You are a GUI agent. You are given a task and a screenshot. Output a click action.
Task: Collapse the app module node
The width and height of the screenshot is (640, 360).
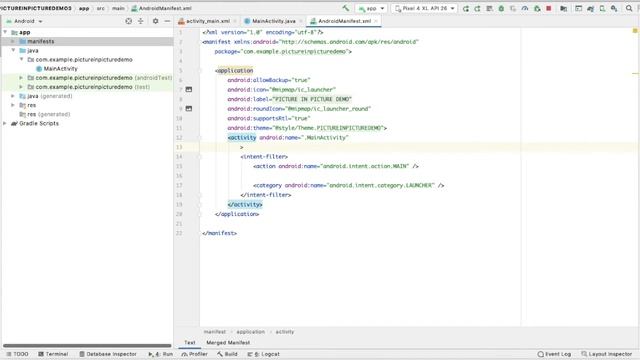pos(5,32)
